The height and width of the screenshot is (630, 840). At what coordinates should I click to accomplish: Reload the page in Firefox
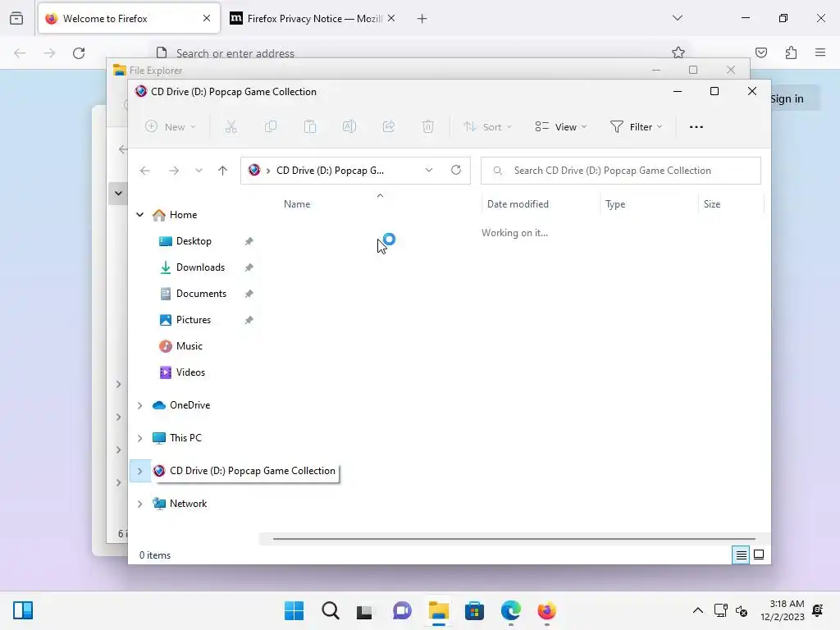pos(79,53)
